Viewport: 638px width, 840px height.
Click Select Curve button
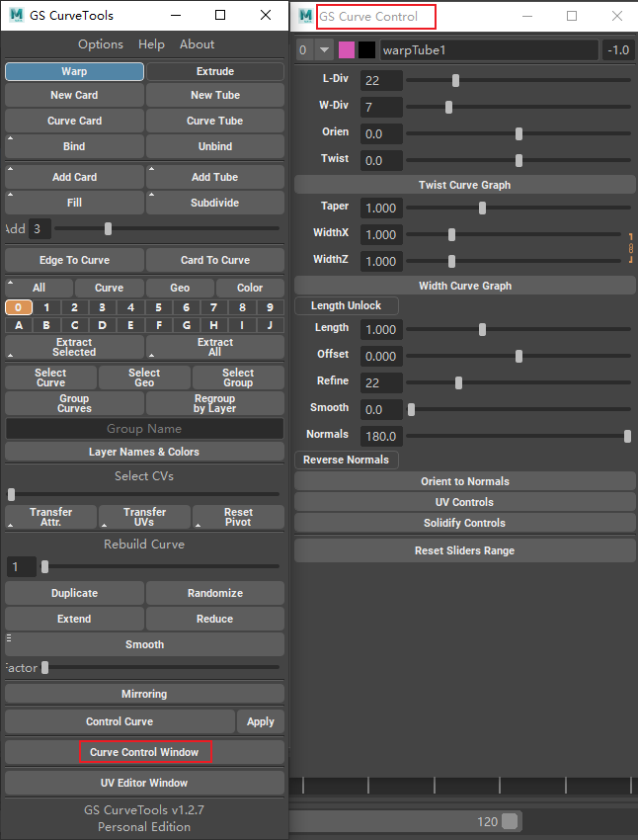(50, 378)
